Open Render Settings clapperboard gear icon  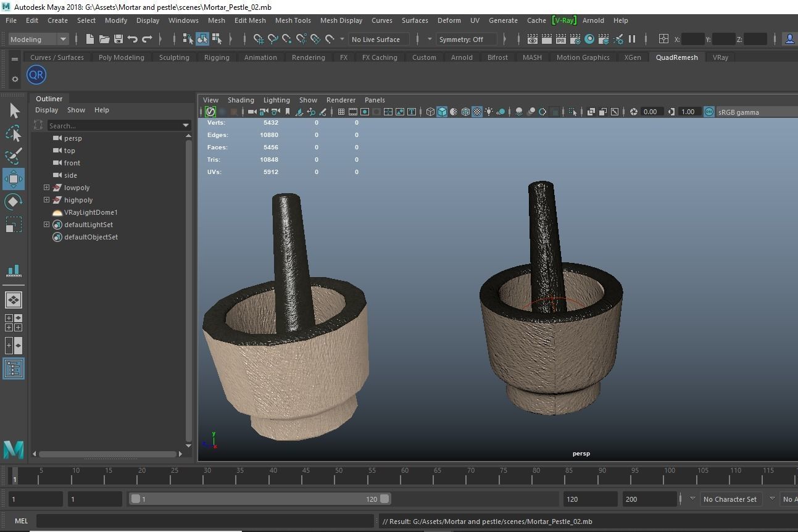(575, 39)
